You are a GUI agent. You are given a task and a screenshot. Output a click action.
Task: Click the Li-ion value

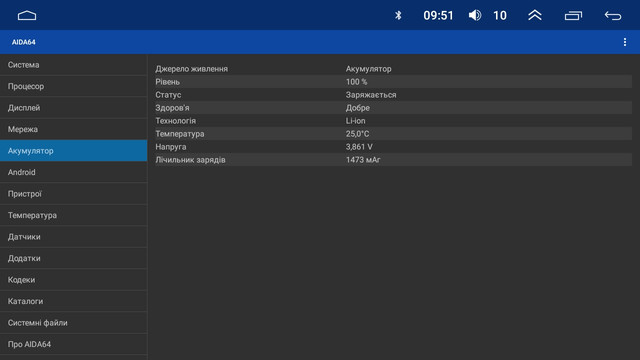356,121
